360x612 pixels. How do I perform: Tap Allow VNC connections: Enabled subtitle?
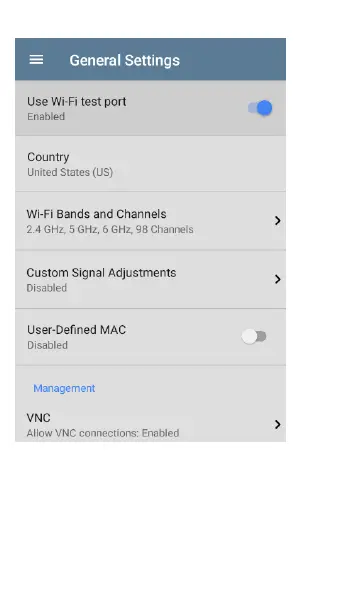pos(103,433)
